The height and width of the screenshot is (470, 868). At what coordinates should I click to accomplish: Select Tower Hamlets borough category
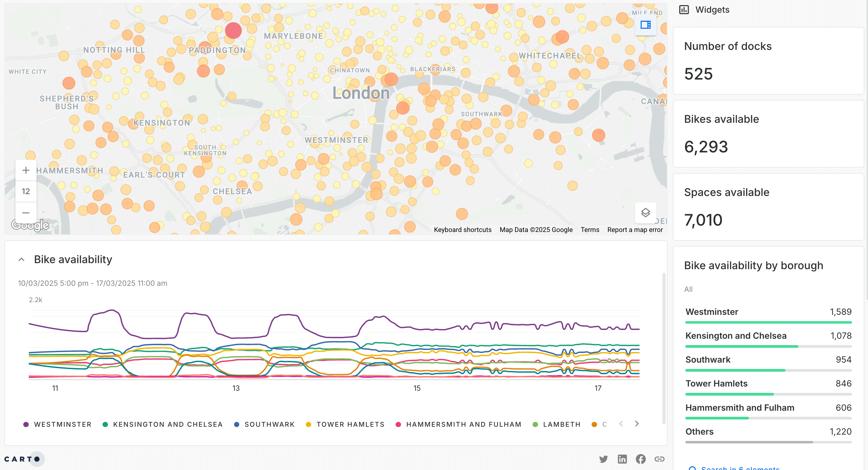click(716, 384)
